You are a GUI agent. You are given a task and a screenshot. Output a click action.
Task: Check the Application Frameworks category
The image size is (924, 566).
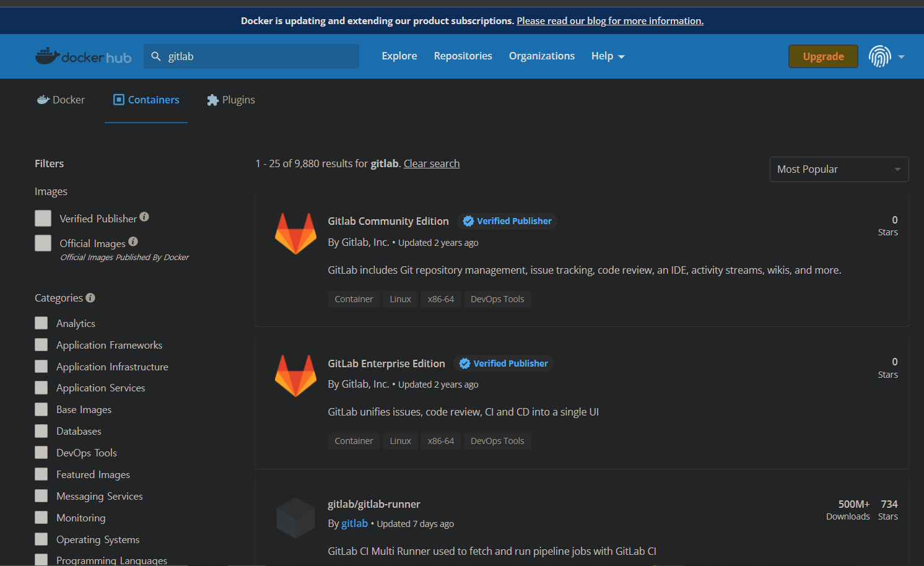[41, 344]
